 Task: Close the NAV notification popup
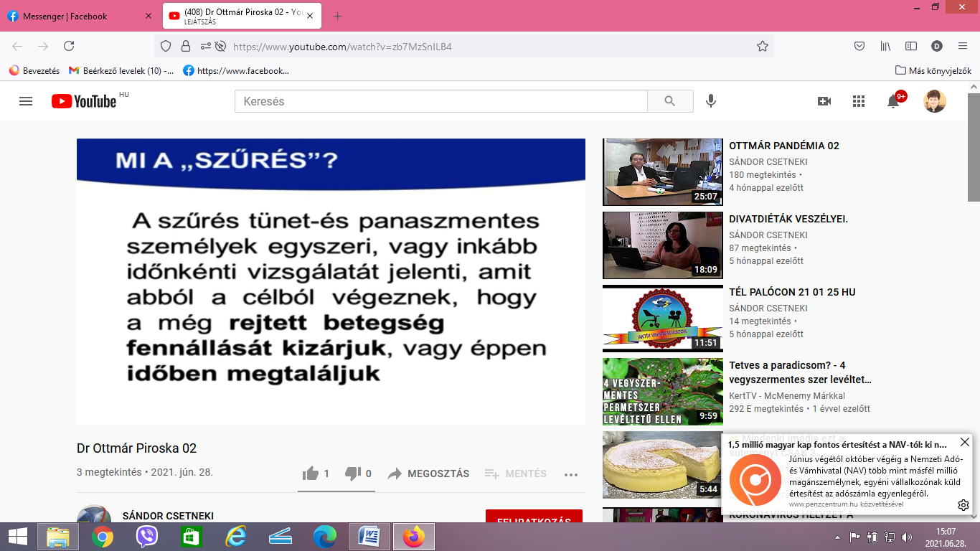click(964, 442)
